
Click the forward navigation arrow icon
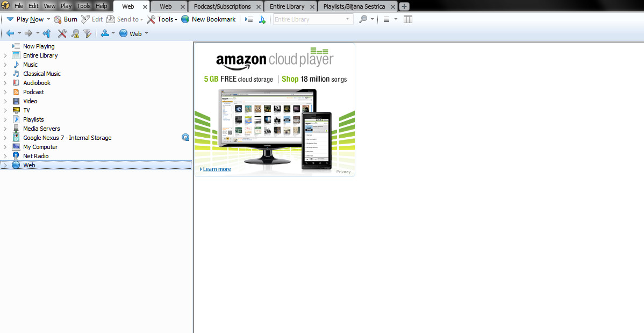28,33
